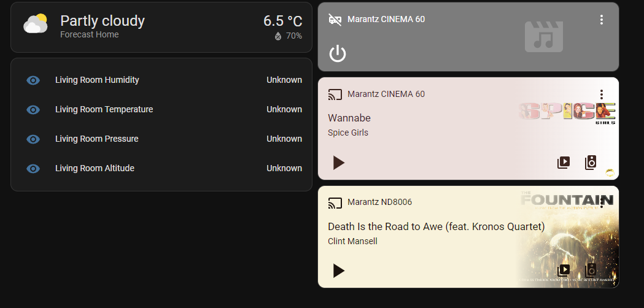Image resolution: width=644 pixels, height=308 pixels.
Task: Open three-dot menu on grey Marantz CINEMA 60 card
Action: pos(602,20)
